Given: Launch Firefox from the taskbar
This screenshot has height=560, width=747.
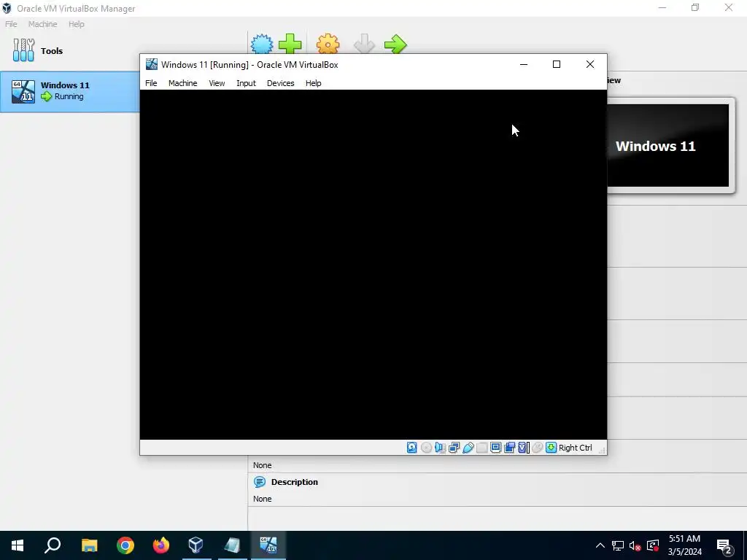Looking at the screenshot, I should 161,545.
